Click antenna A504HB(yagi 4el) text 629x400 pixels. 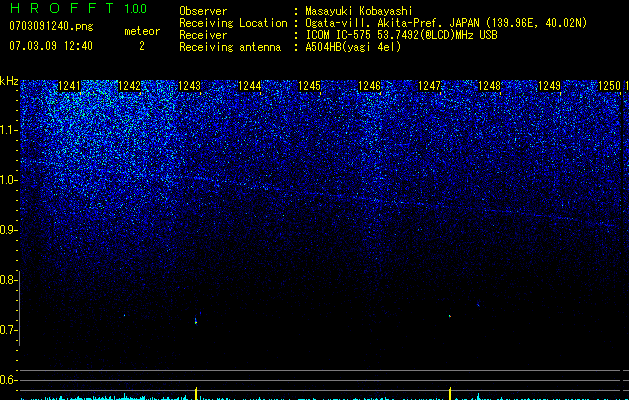click(x=353, y=47)
